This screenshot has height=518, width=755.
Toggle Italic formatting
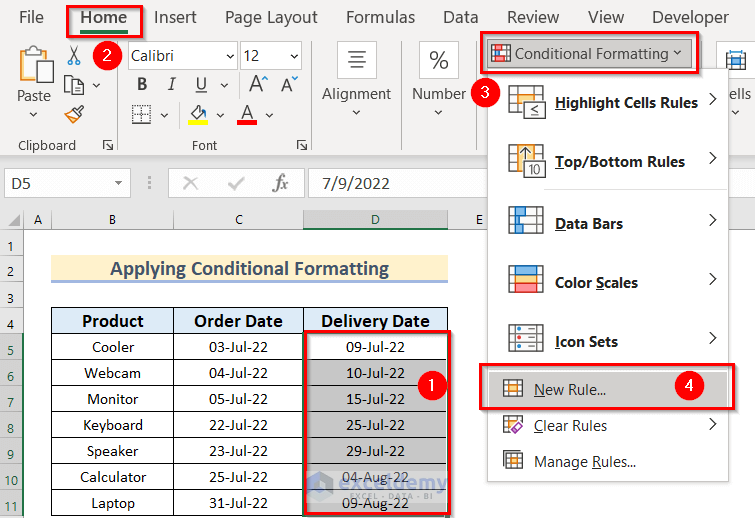171,84
